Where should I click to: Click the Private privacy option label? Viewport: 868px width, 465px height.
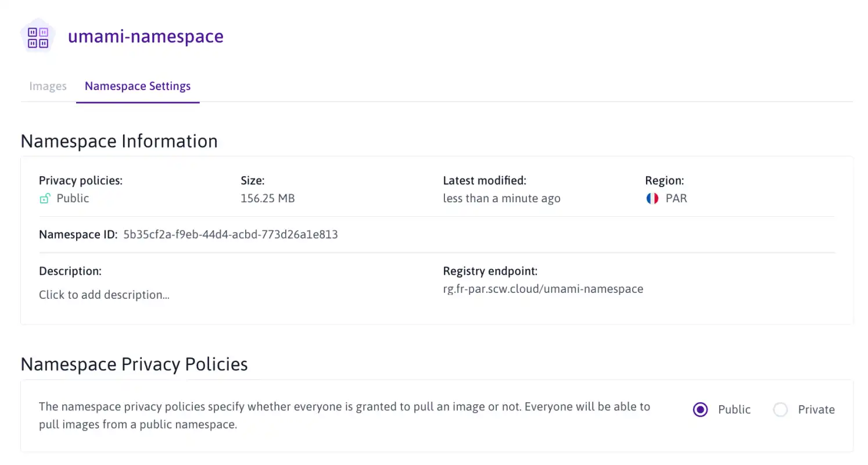[816, 410]
